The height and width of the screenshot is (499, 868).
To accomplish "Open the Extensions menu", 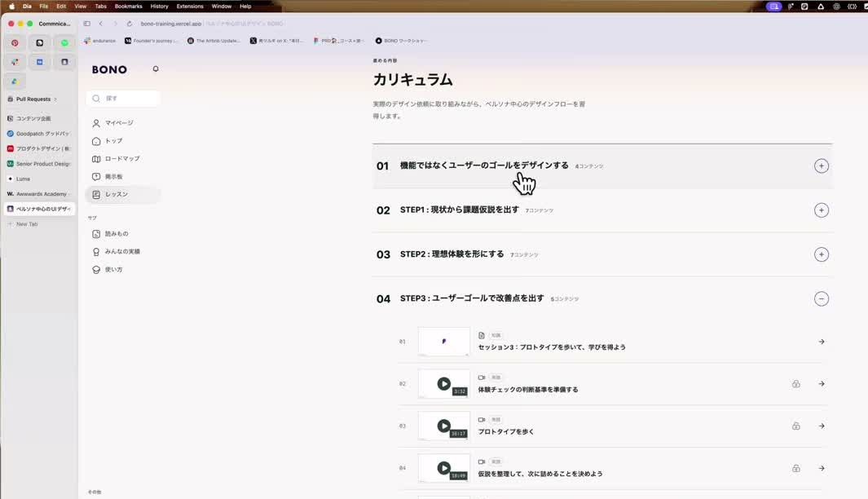I will pos(190,7).
